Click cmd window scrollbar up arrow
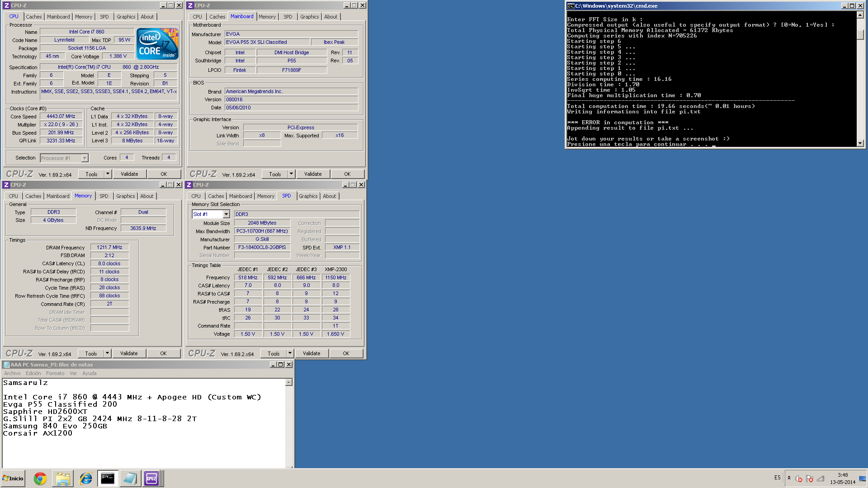Screen dimensions: 868x488 [x=860, y=15]
